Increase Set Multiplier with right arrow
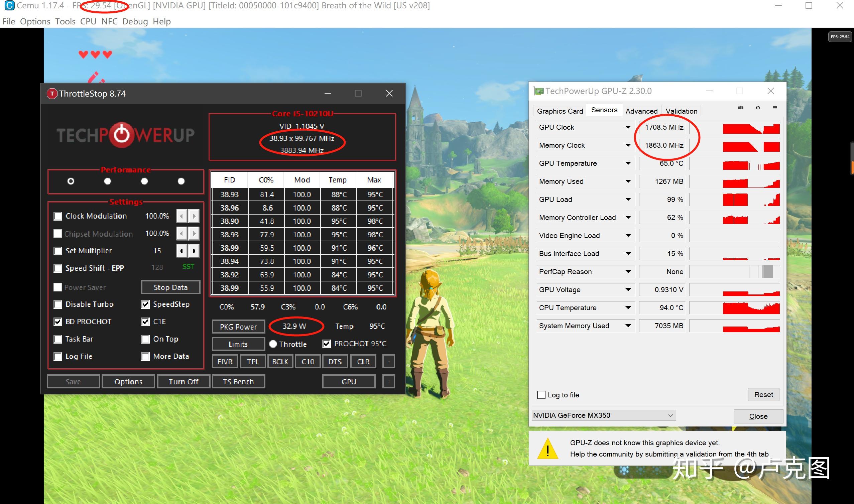The height and width of the screenshot is (504, 854). tap(194, 251)
